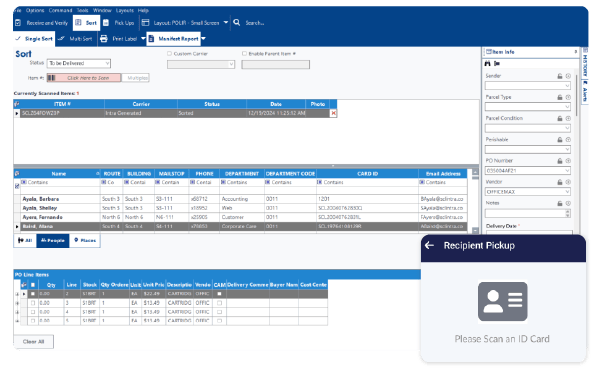Click the barcode icon in Item # field
601x376 pixels.
click(51, 78)
